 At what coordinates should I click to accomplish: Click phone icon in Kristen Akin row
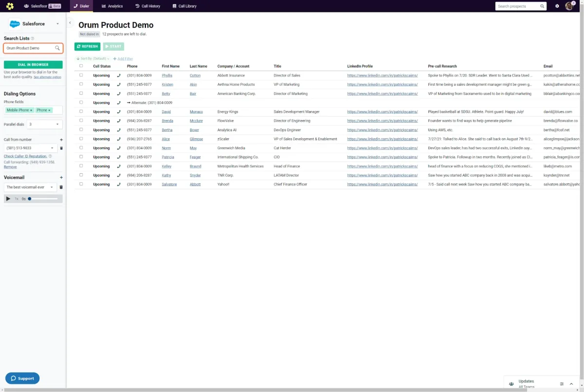pos(119,85)
